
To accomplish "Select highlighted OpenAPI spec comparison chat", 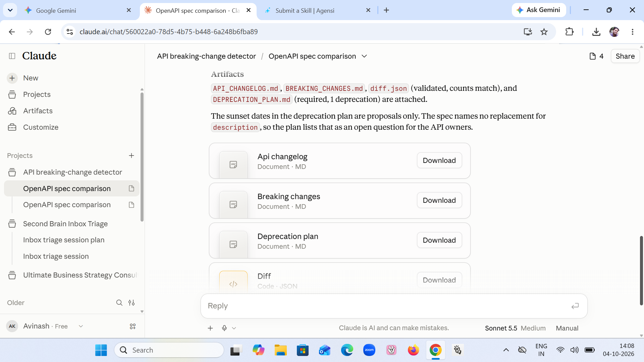I will click(71, 189).
